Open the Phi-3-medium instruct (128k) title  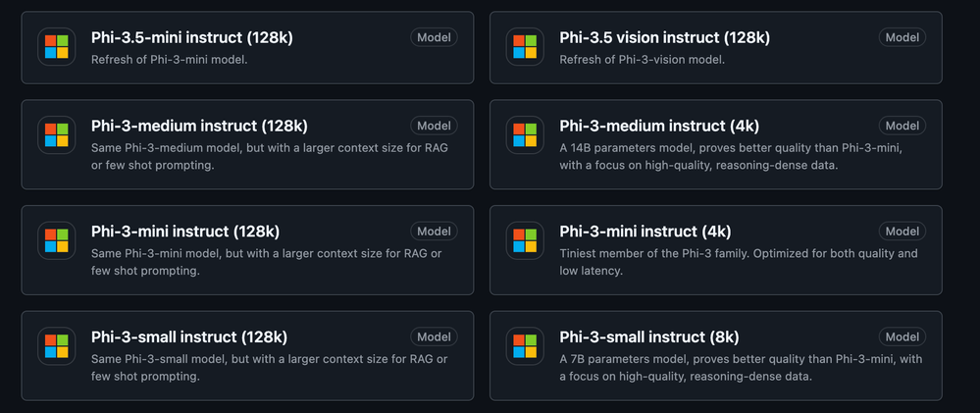coord(199,126)
